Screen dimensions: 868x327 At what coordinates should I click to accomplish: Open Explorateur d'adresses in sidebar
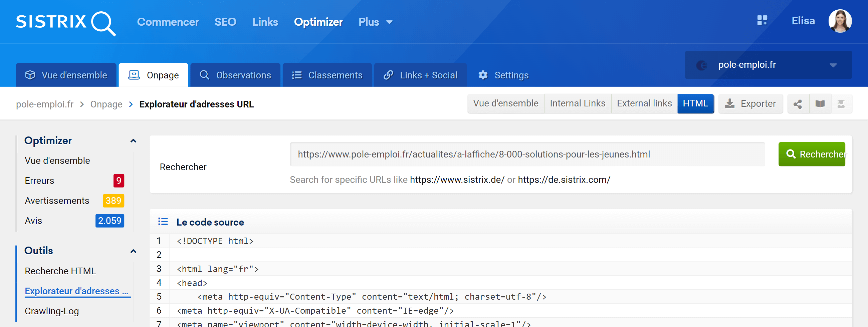coord(77,291)
